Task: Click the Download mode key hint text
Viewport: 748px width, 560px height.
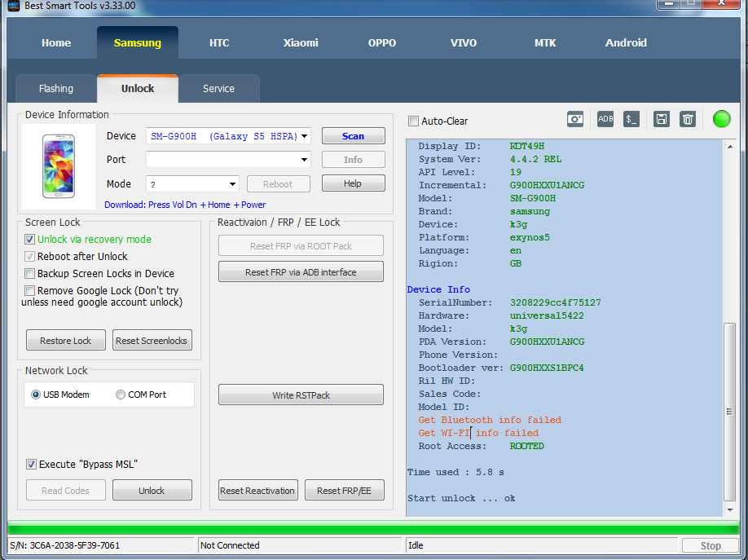Action: coord(185,205)
